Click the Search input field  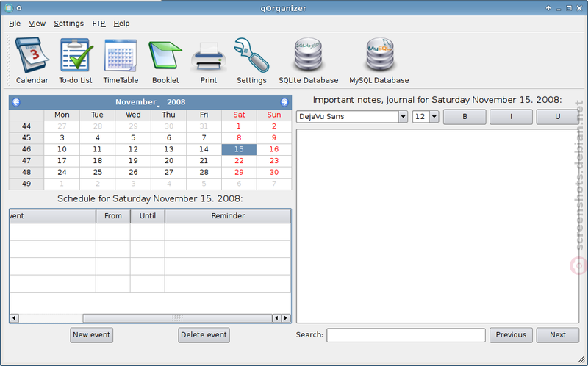coord(406,335)
